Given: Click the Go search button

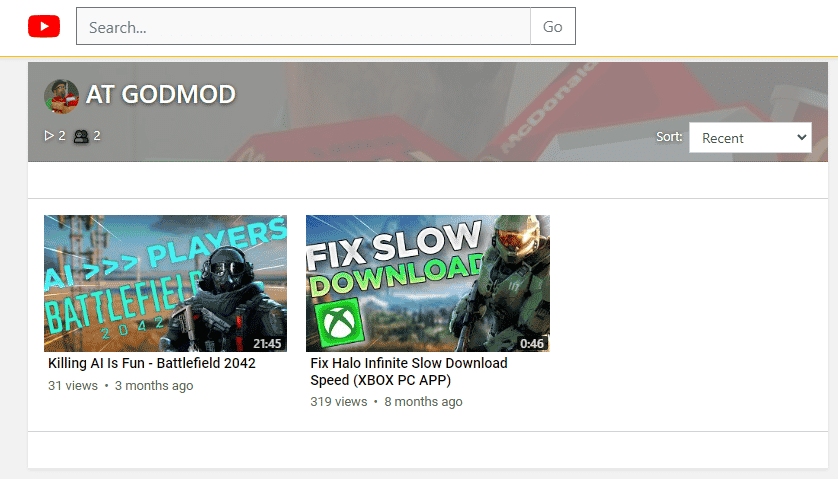Looking at the screenshot, I should point(553,26).
